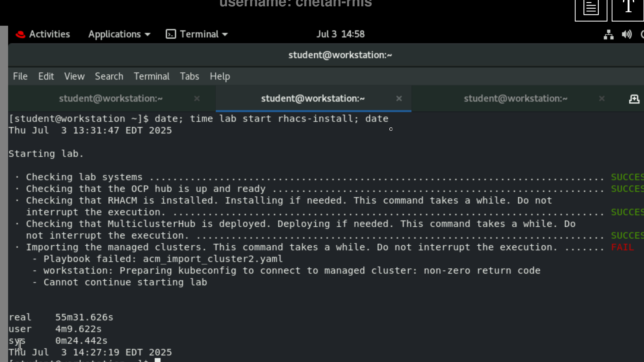Open the Search menu
Image resolution: width=644 pixels, height=362 pixels.
[x=109, y=76]
